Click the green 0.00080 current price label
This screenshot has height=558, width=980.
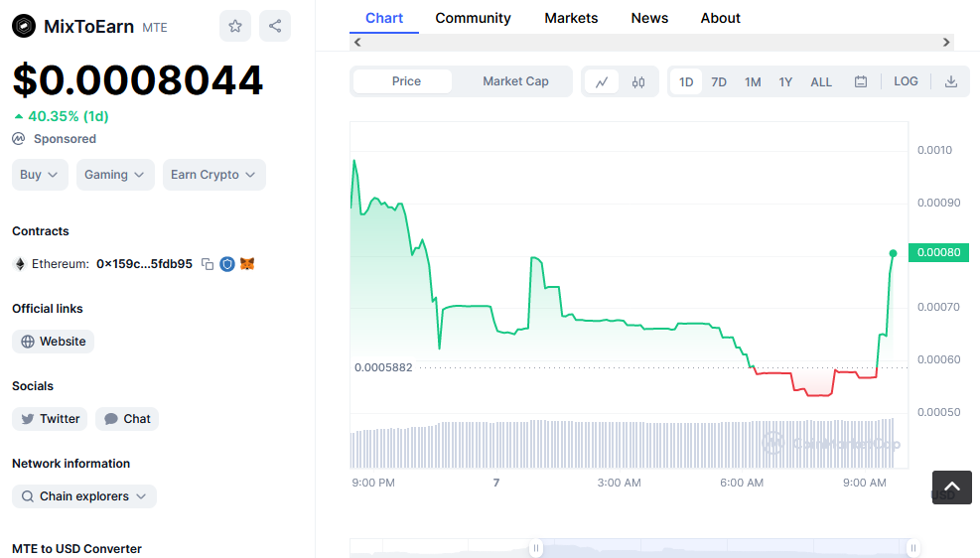point(938,252)
